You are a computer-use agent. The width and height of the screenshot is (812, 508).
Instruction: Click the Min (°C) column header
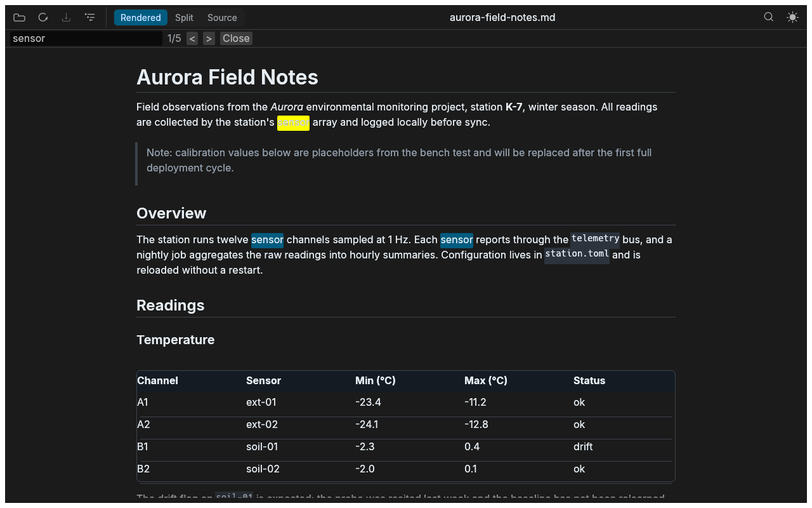pyautogui.click(x=376, y=381)
